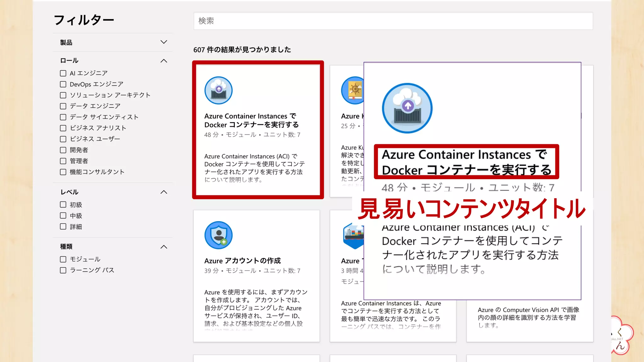Screen dimensions: 644x362
Task: Tick the ビジネス ユーザー checkbox
Action: click(x=63, y=139)
